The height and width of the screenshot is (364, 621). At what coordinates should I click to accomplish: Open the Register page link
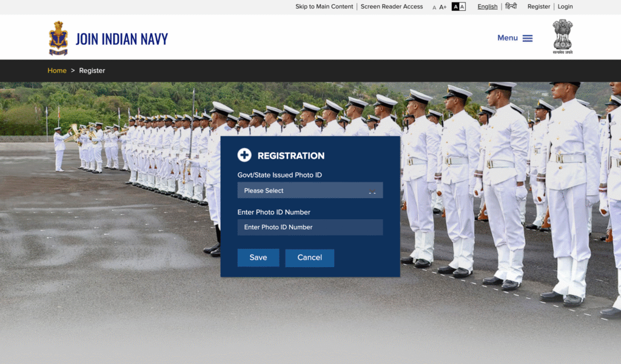pyautogui.click(x=539, y=6)
